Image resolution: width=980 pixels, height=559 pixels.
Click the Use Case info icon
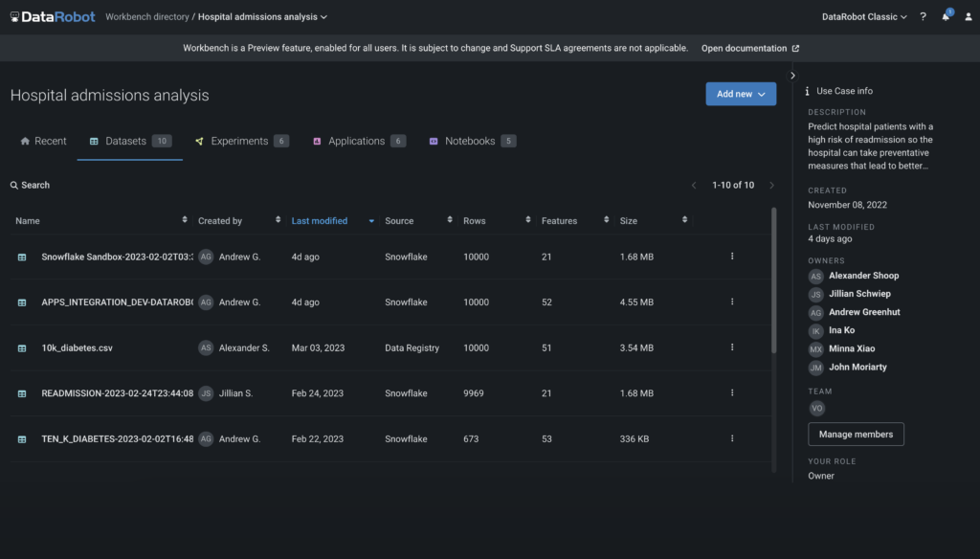coord(807,91)
